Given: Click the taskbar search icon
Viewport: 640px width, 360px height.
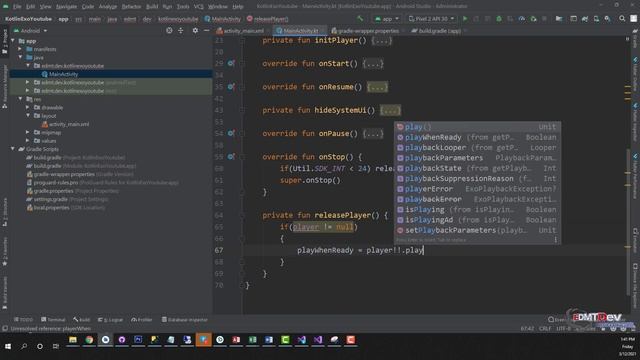Looking at the screenshot, I should pyautogui.click(x=24, y=347).
